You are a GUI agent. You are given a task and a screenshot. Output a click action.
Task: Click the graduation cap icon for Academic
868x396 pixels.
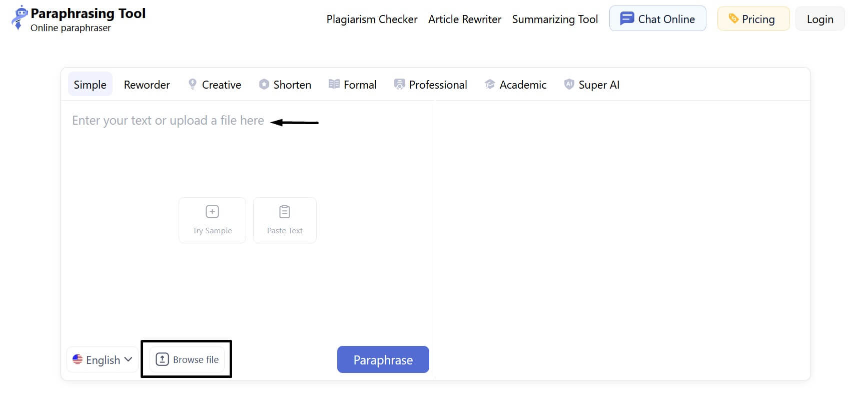[x=490, y=84]
